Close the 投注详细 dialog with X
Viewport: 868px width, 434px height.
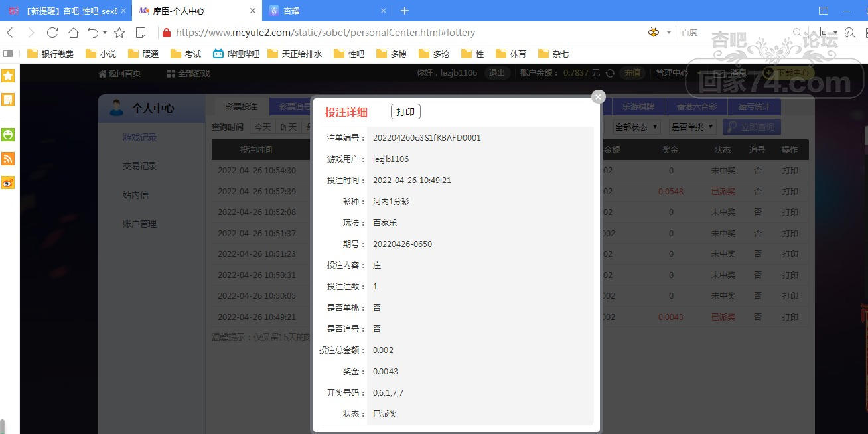click(599, 97)
